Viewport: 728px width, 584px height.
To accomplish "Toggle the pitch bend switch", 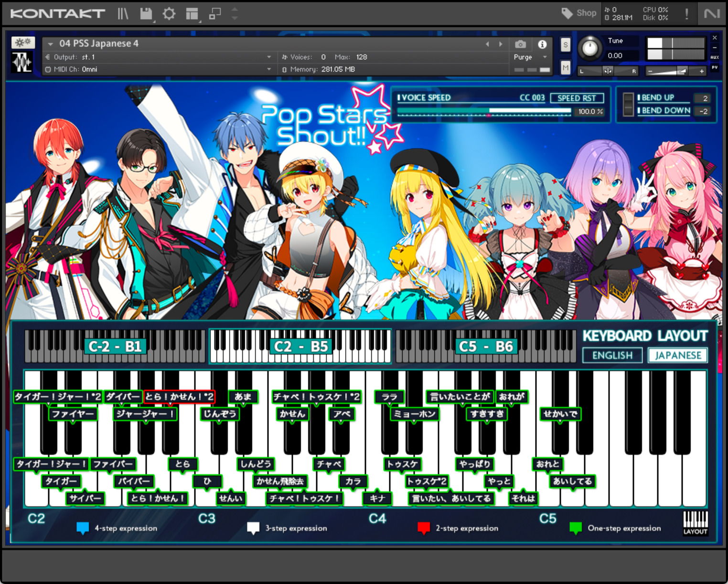I will pos(628,105).
